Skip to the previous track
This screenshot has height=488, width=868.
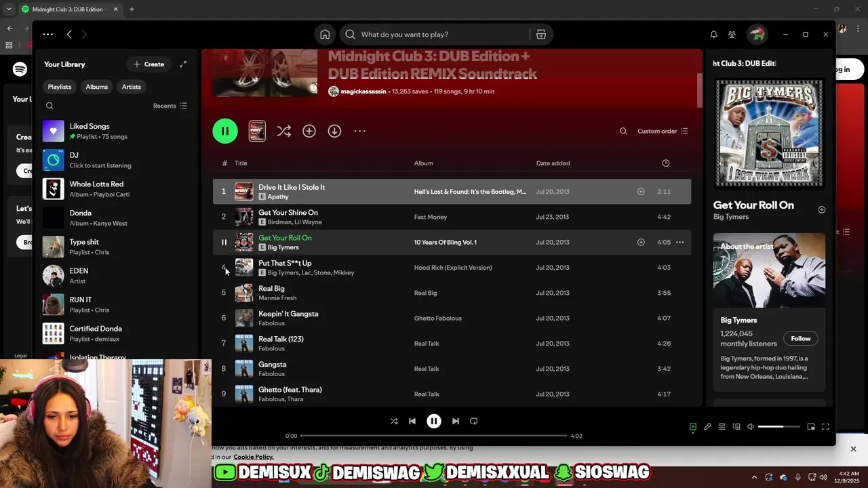pyautogui.click(x=412, y=421)
